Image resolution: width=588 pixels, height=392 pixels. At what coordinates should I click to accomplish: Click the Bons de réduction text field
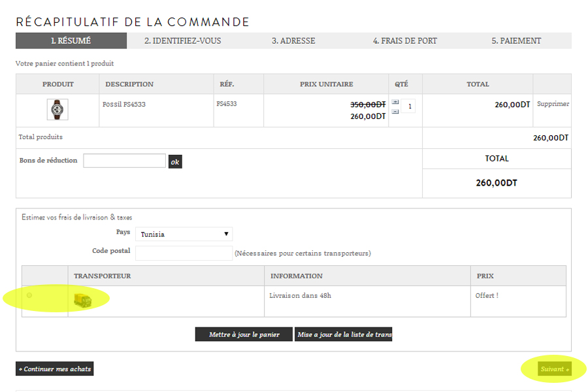pyautogui.click(x=124, y=161)
